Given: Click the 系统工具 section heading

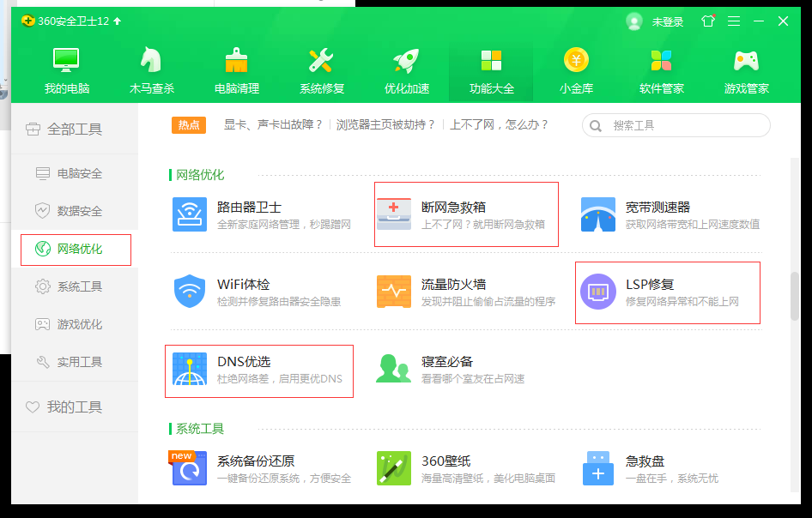Looking at the screenshot, I should [x=199, y=429].
